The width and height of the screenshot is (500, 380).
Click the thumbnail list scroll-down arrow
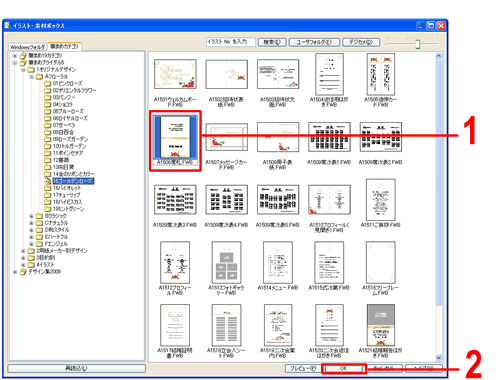click(x=439, y=358)
